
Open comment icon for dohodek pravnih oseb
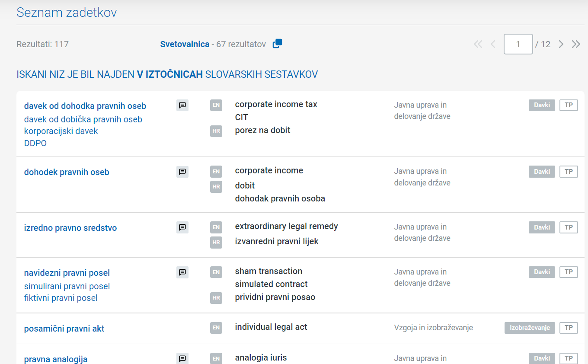182,172
